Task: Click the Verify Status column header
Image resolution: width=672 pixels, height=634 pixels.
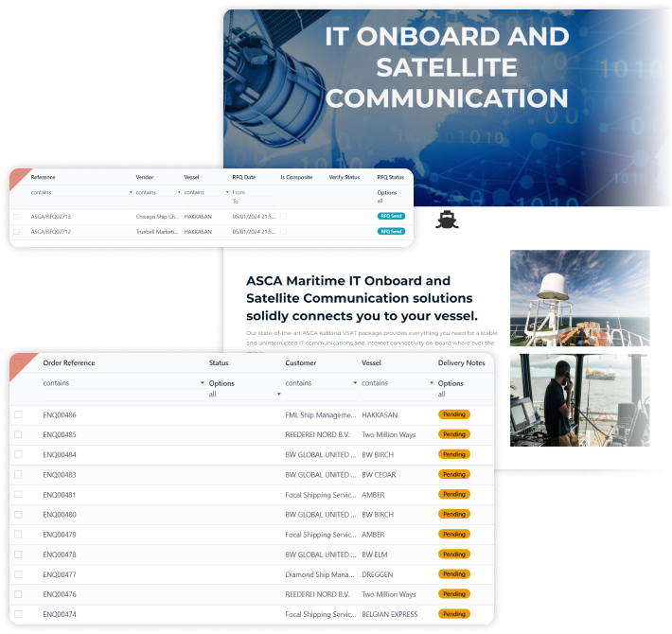Action: click(345, 177)
